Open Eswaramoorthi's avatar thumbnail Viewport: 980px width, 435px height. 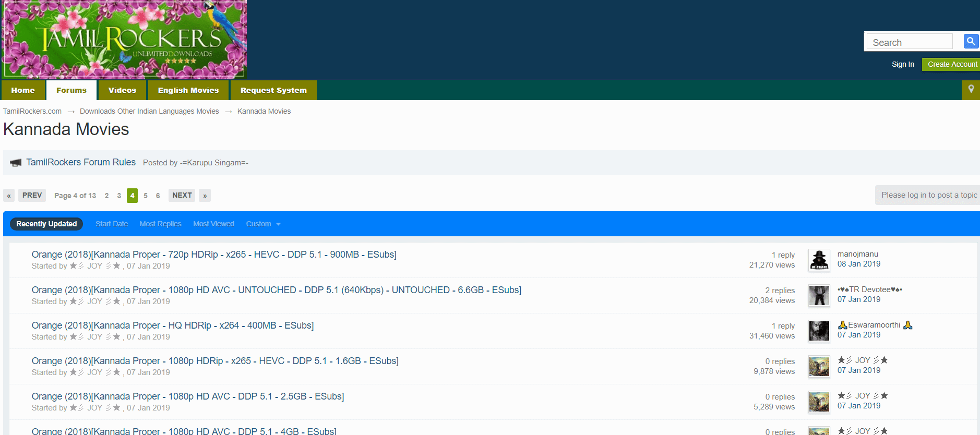pos(819,330)
